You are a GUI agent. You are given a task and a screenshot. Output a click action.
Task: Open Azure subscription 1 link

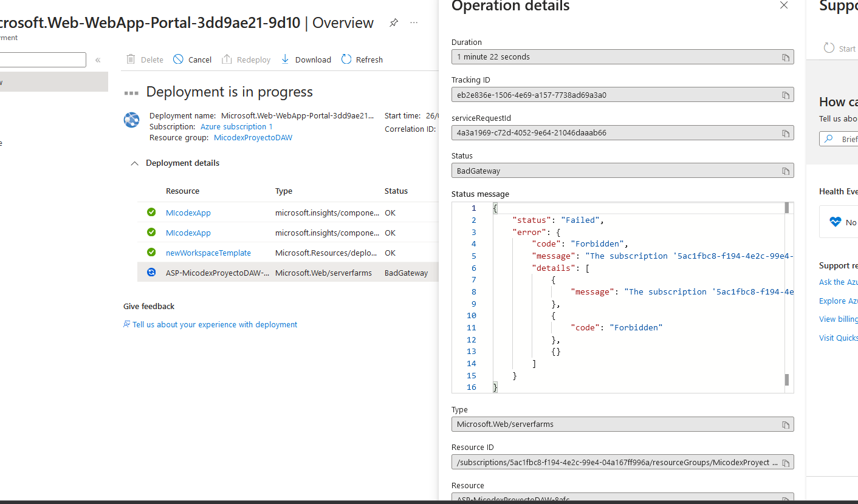pyautogui.click(x=236, y=127)
